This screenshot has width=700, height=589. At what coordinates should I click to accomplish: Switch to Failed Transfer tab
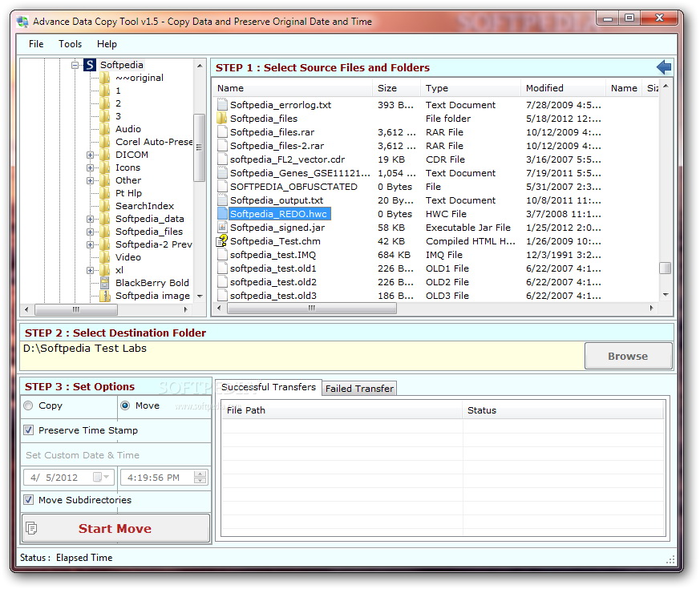click(x=359, y=389)
